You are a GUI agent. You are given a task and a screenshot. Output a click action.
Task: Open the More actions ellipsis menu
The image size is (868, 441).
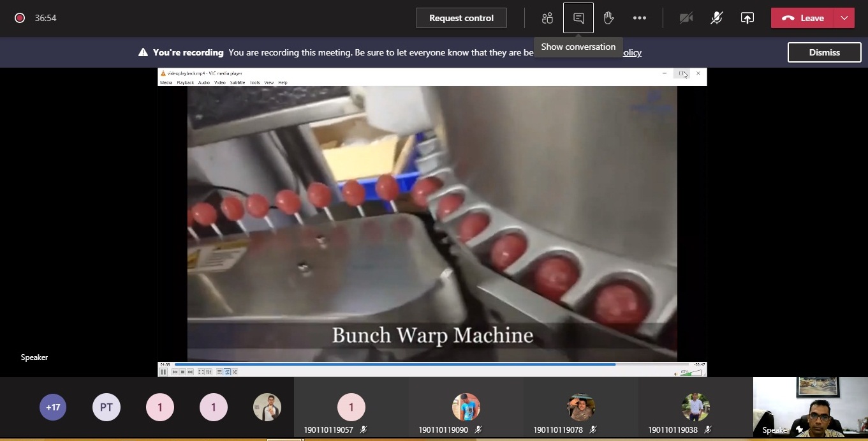pyautogui.click(x=640, y=18)
